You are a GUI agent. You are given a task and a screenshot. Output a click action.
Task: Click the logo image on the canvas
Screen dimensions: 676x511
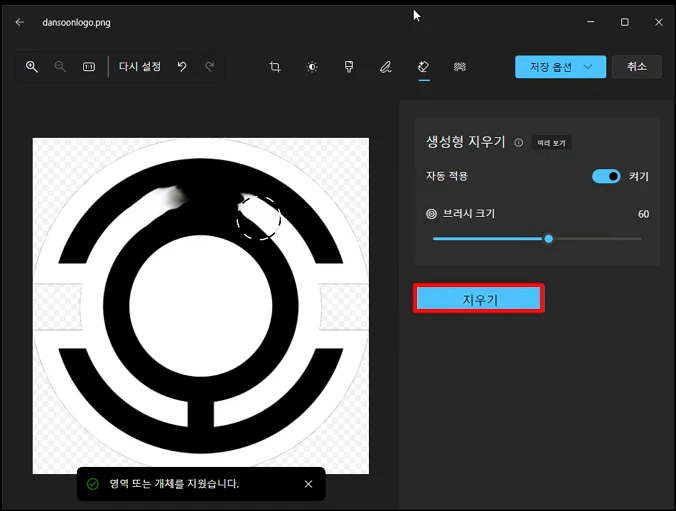[201, 306]
